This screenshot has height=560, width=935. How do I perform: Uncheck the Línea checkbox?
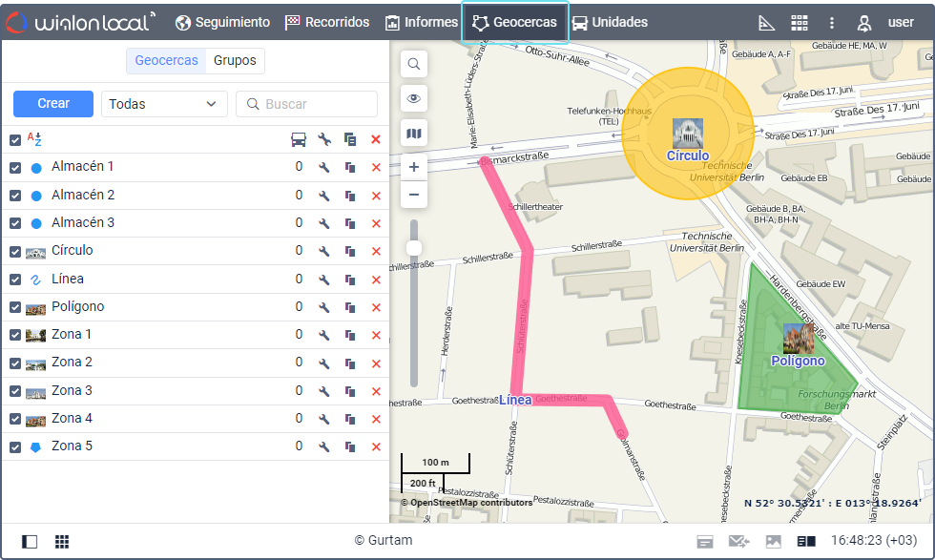point(15,280)
